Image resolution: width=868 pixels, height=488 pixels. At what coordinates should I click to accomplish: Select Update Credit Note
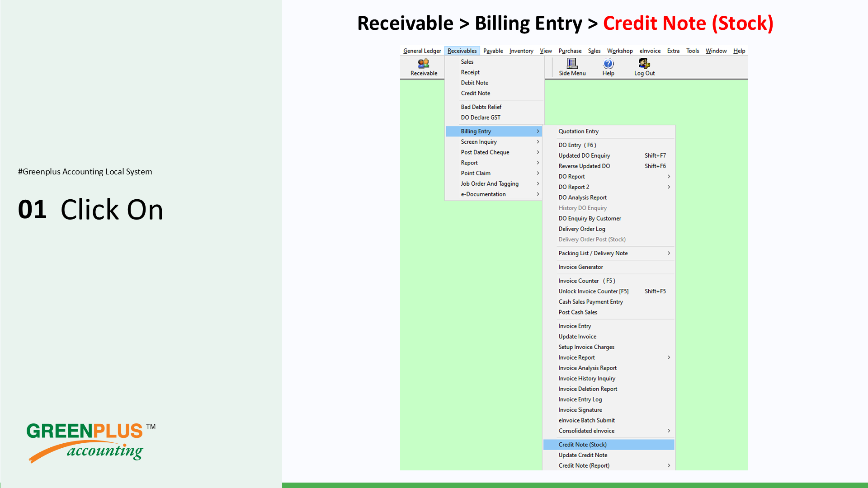609,455
